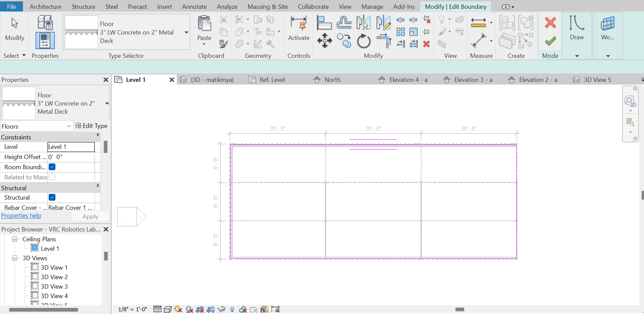The image size is (644, 314).
Task: Click the Edit Type button
Action: (x=91, y=126)
